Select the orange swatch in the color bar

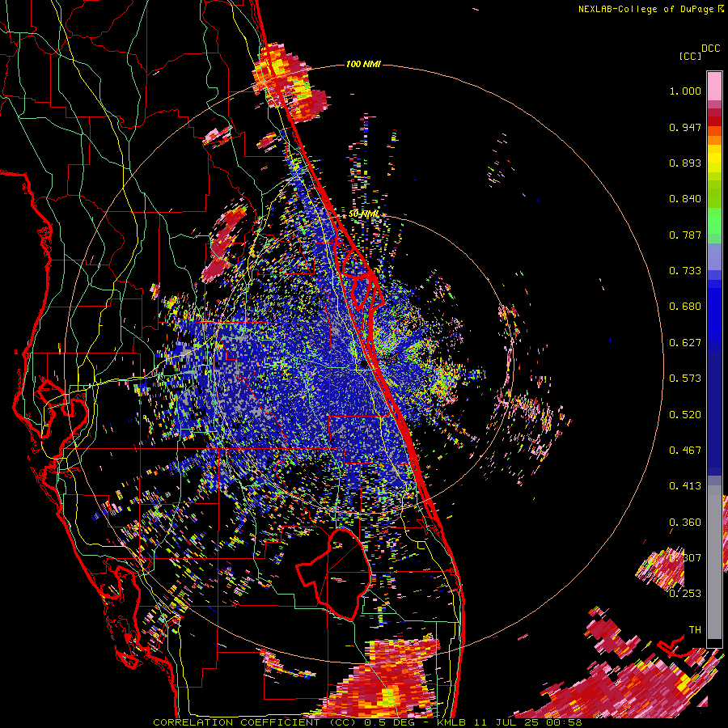[x=714, y=140]
